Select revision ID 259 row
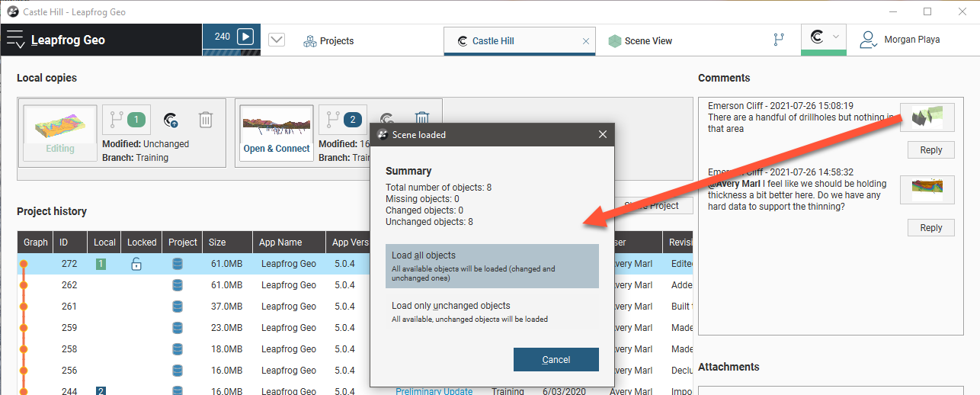Image resolution: width=980 pixels, height=395 pixels. pyautogui.click(x=355, y=328)
